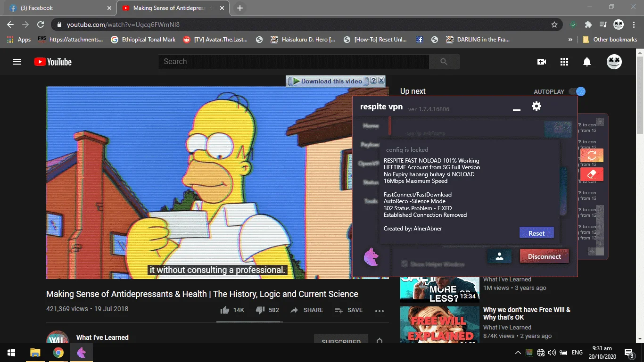
Task: Click the Reset button in VPN config
Action: pos(537,233)
